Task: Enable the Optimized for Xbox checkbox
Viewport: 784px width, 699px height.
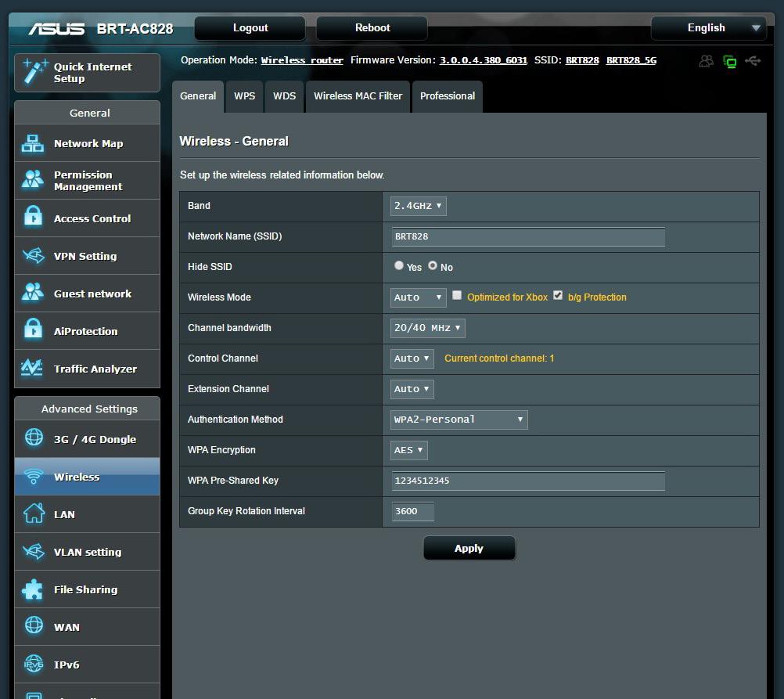Action: [456, 296]
